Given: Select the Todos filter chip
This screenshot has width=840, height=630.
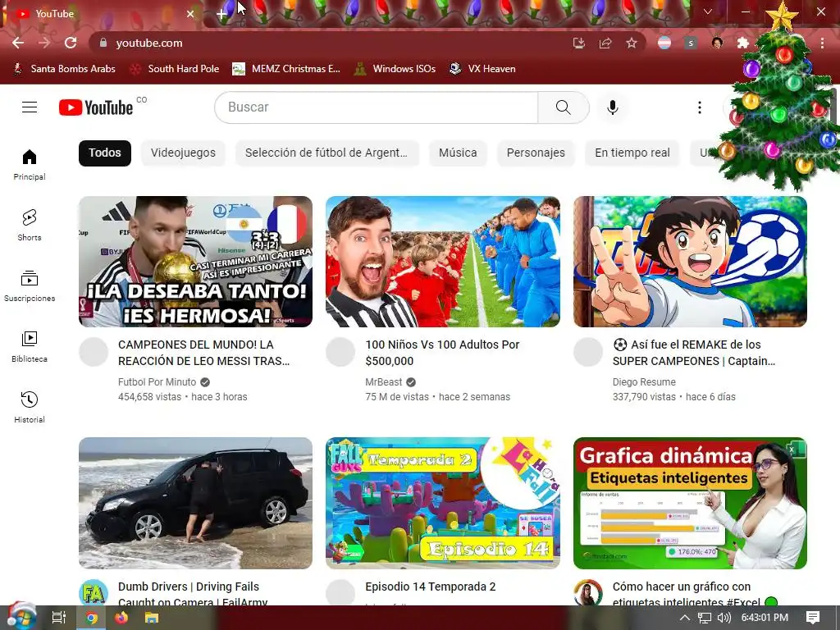Looking at the screenshot, I should 105,153.
